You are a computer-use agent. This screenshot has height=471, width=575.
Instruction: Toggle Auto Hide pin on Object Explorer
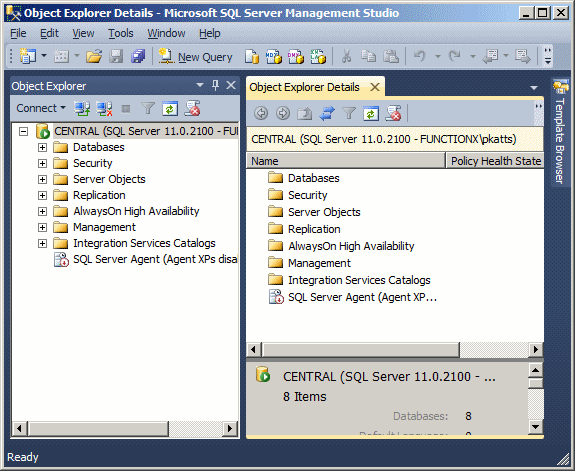click(x=216, y=85)
